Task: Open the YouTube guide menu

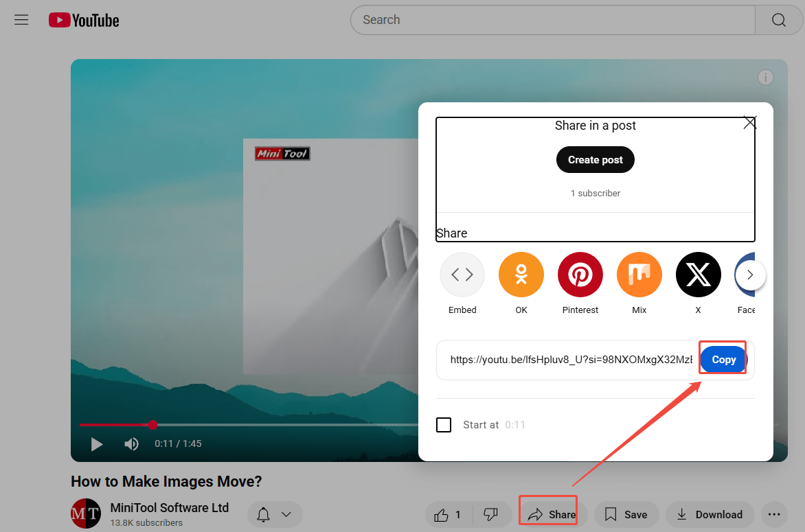Action: click(21, 19)
